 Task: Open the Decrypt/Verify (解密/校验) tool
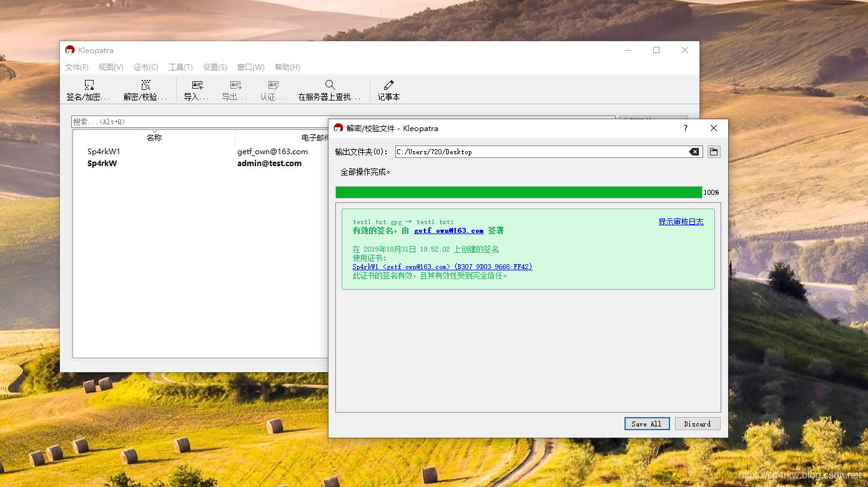pyautogui.click(x=145, y=90)
